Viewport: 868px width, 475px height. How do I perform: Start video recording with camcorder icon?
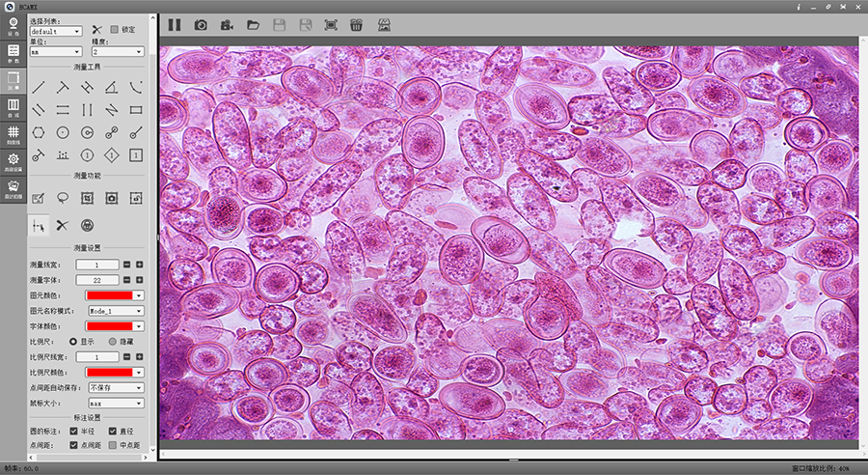[x=227, y=25]
